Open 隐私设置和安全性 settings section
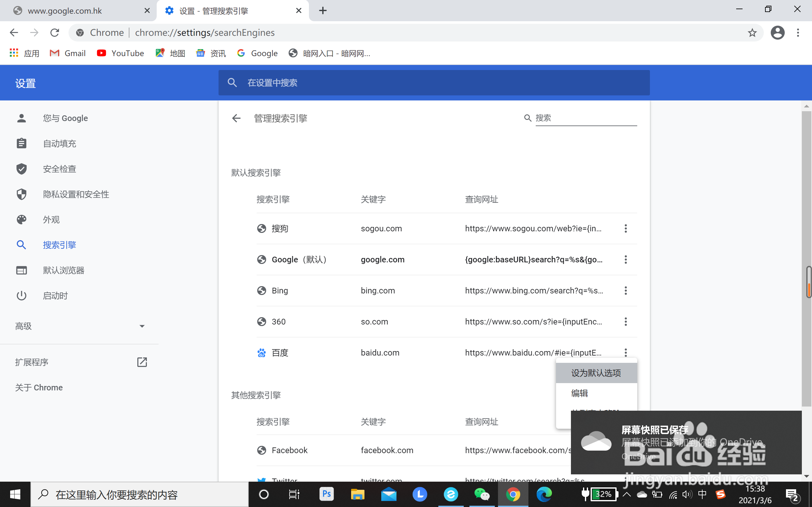 pos(76,194)
